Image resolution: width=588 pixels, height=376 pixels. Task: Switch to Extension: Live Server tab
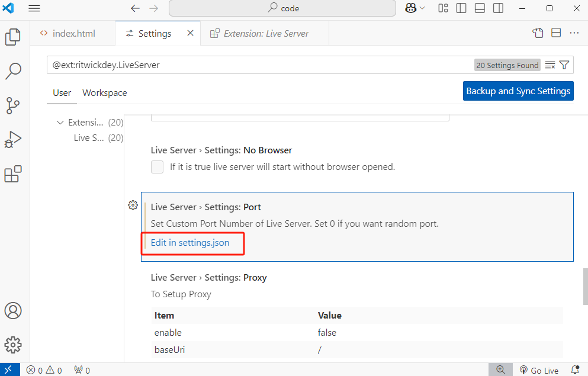pyautogui.click(x=265, y=33)
